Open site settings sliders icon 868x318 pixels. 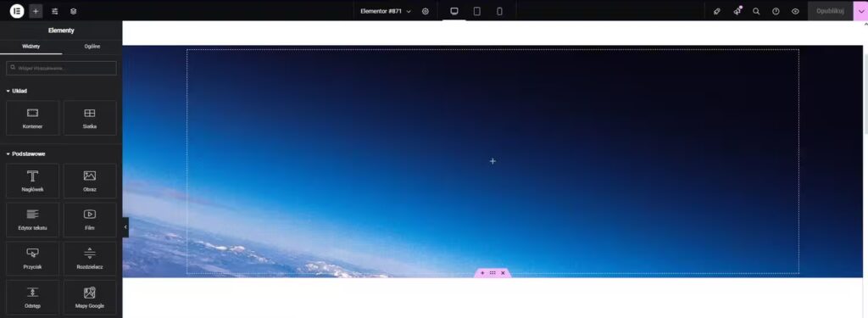(55, 11)
